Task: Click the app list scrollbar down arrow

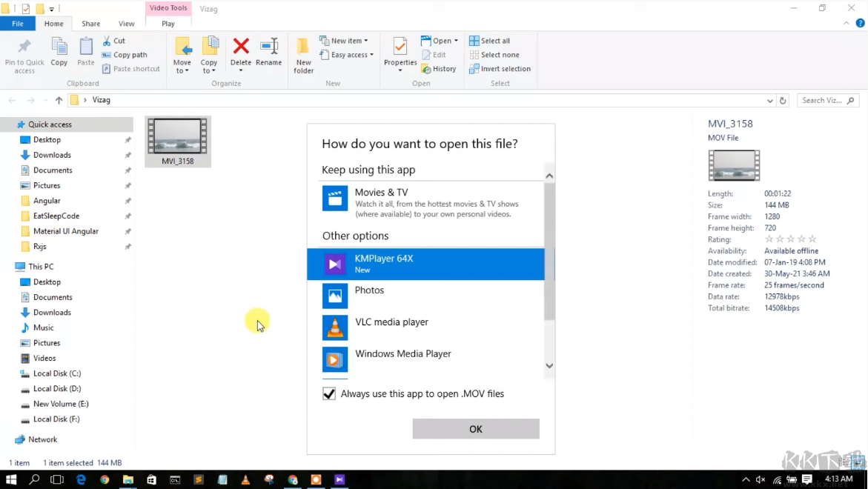Action: [549, 365]
